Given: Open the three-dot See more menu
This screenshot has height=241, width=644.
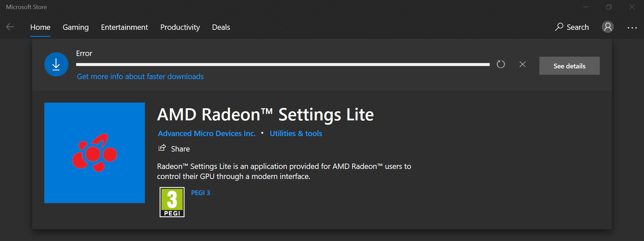Looking at the screenshot, I should pos(632,28).
